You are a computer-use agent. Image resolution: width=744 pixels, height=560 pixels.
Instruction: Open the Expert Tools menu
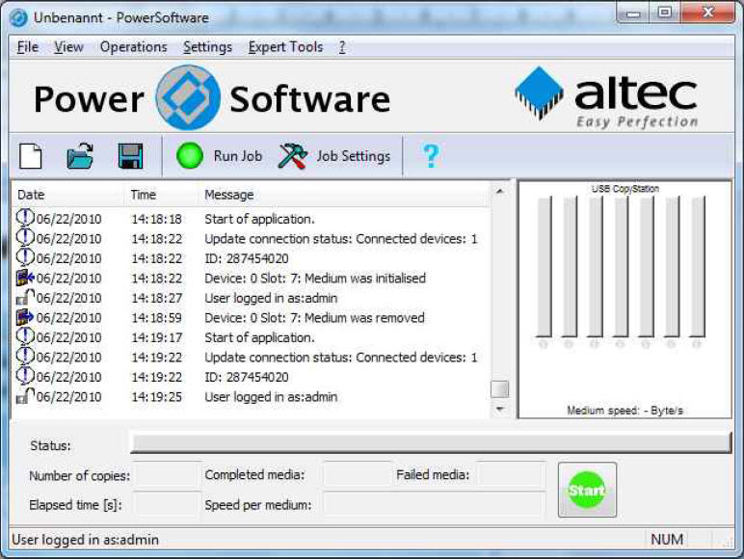click(x=285, y=47)
